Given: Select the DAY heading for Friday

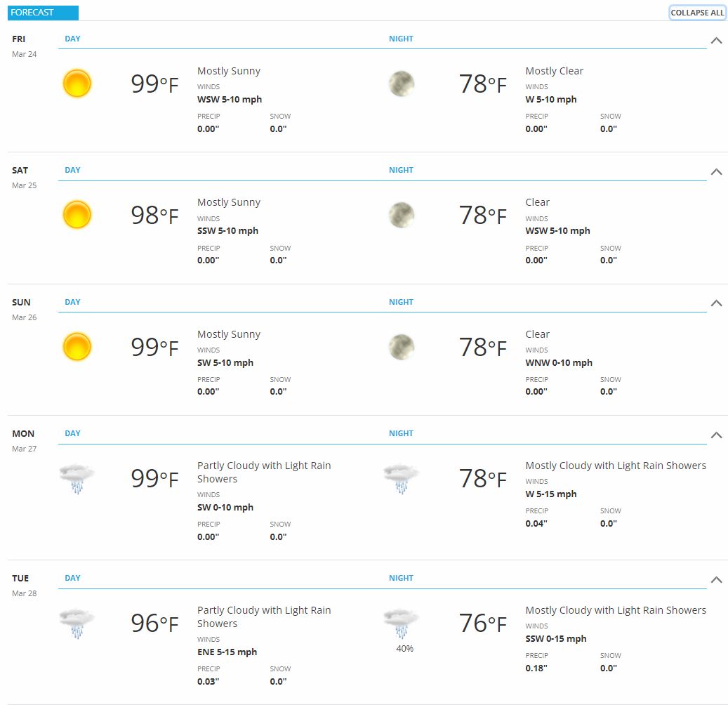Looking at the screenshot, I should (x=72, y=39).
